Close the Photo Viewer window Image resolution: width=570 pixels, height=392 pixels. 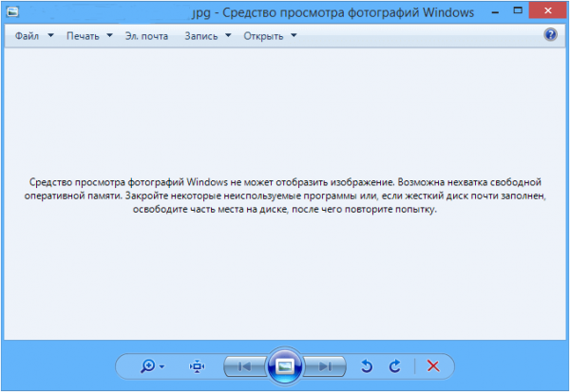(548, 10)
